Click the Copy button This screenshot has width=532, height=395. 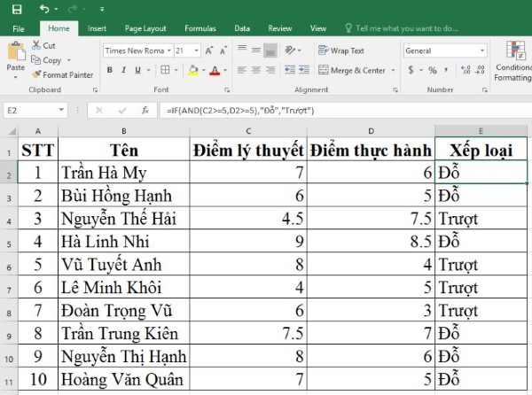(x=46, y=60)
